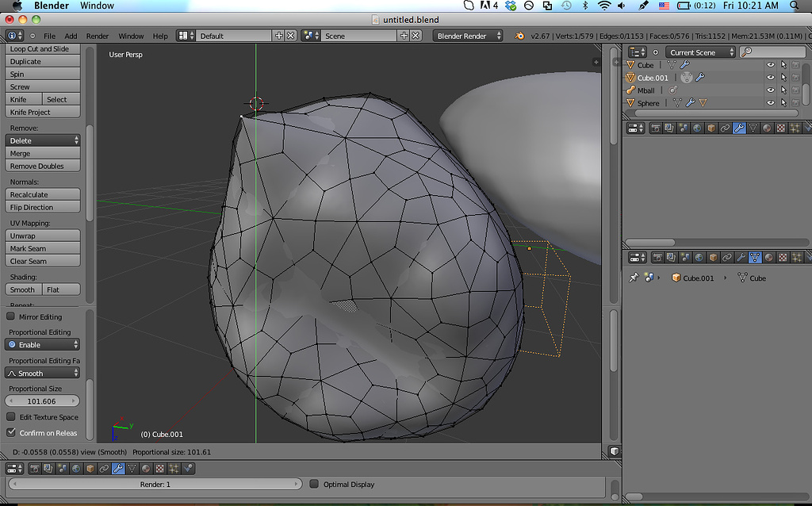Toggle renderability camera for Mball in outliner
This screenshot has width=812, height=506.
796,90
